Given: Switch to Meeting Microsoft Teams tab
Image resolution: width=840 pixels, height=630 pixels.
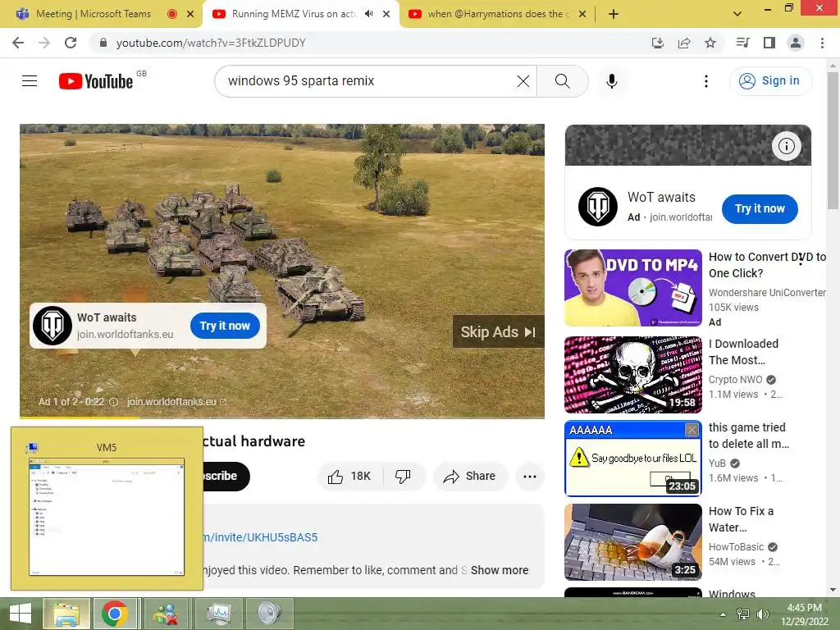Looking at the screenshot, I should pyautogui.click(x=94, y=14).
